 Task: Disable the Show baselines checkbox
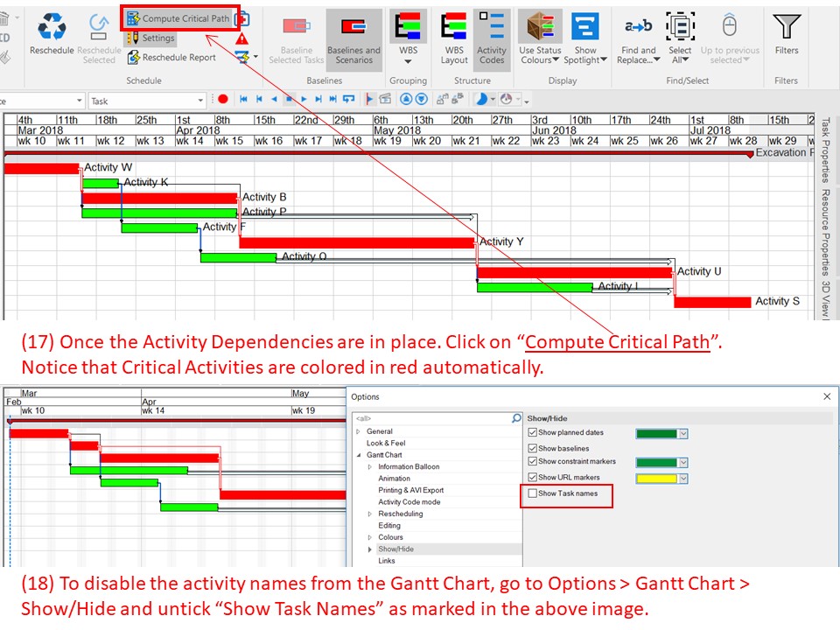(533, 447)
